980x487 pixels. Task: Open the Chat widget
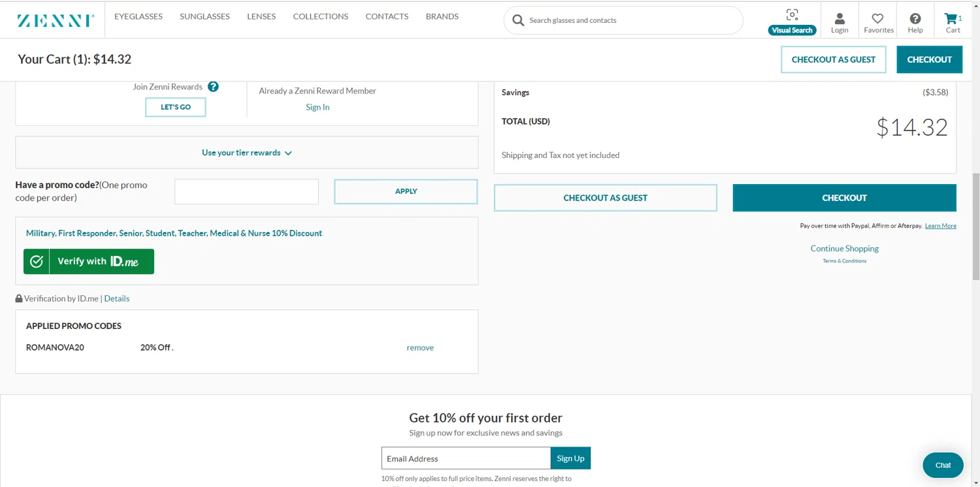[943, 465]
